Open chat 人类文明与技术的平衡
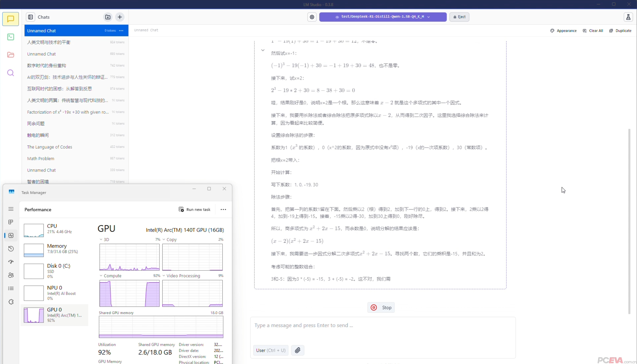 (76, 42)
